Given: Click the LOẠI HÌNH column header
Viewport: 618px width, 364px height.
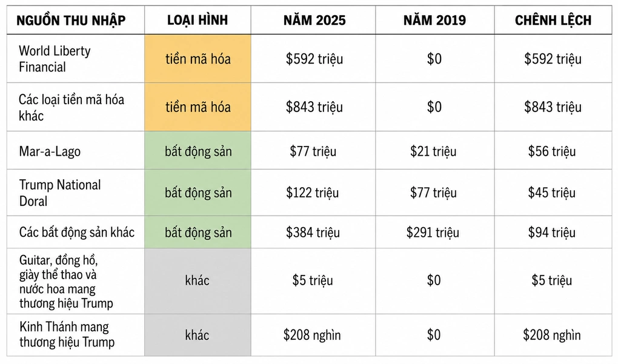Looking at the screenshot, I should (x=198, y=20).
